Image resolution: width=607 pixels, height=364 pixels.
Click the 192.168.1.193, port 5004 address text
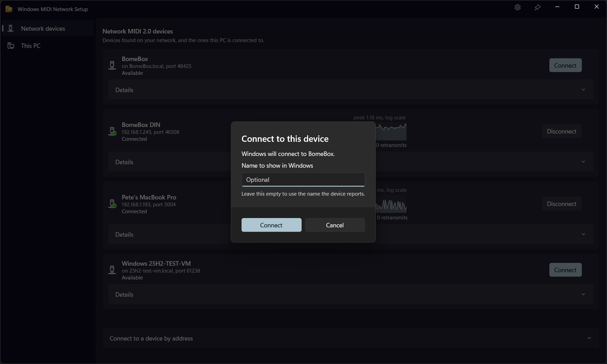(x=149, y=204)
